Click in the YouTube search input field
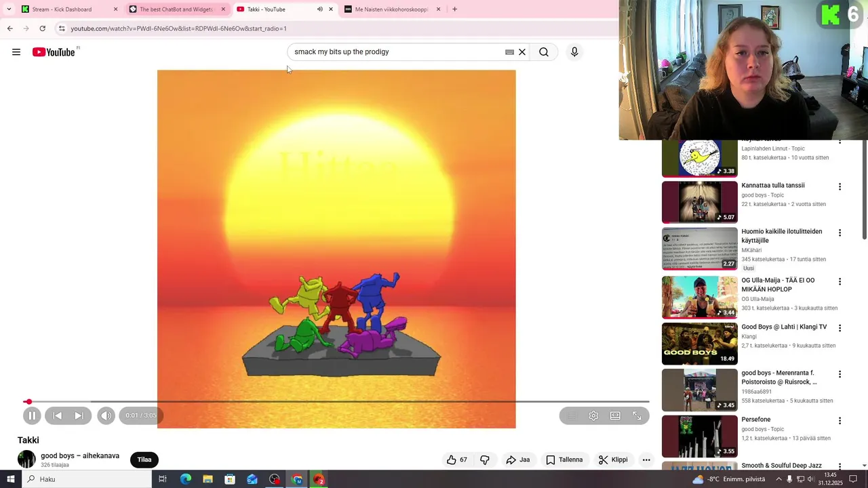 [x=399, y=52]
